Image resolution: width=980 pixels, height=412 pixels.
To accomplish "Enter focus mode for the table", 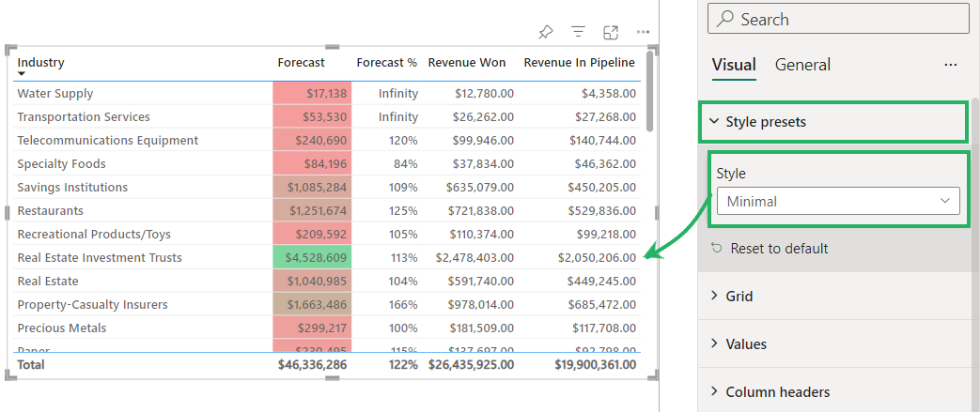I will [611, 32].
